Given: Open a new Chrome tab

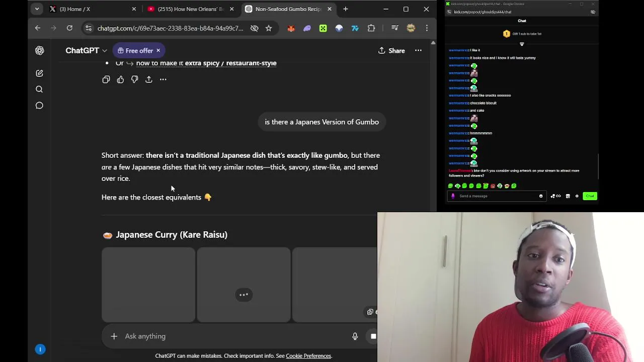Looking at the screenshot, I should coord(346,9).
